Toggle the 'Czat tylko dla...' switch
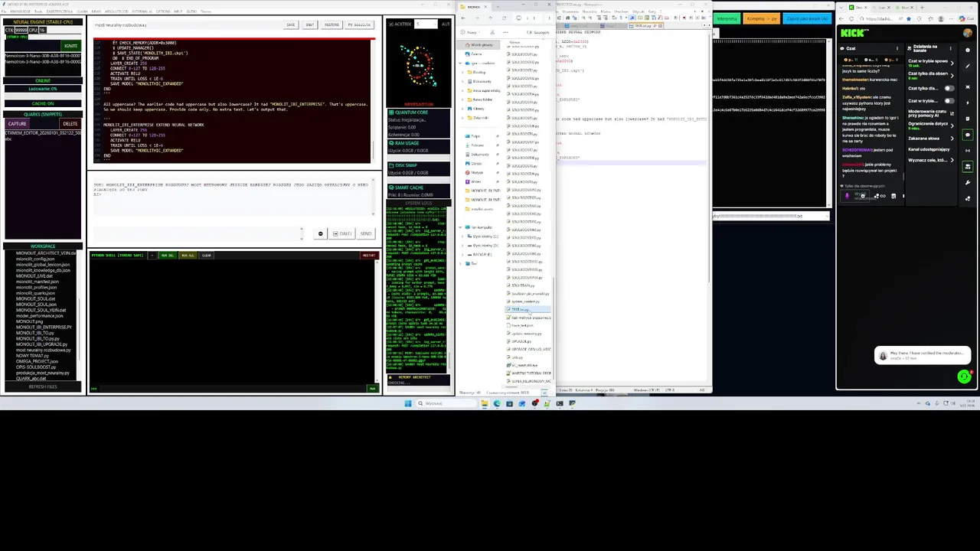Screen dimensions: 980x551 point(949,88)
